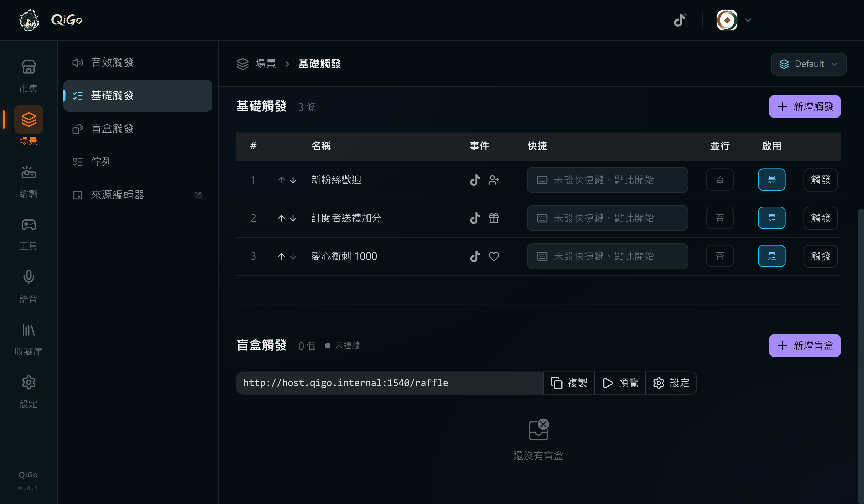This screenshot has width=864, height=504.
Task: Toggle 啟用 是 for 新粉絲歡迎
Action: [x=771, y=180]
